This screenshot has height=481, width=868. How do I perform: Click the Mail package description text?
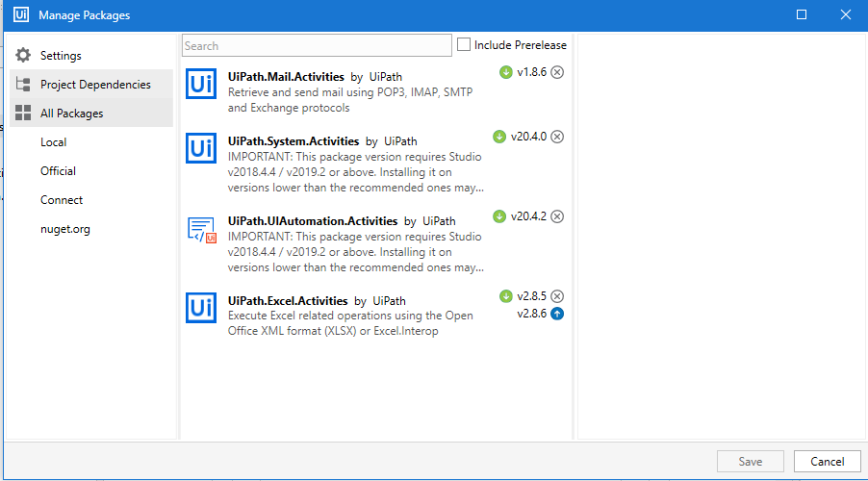[x=350, y=100]
